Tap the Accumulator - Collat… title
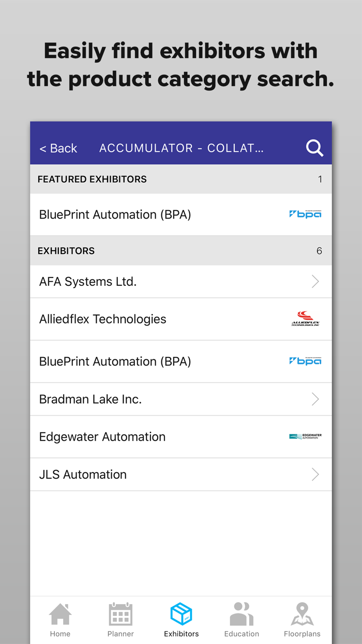Screen dimensions: 362x644 tap(182, 148)
